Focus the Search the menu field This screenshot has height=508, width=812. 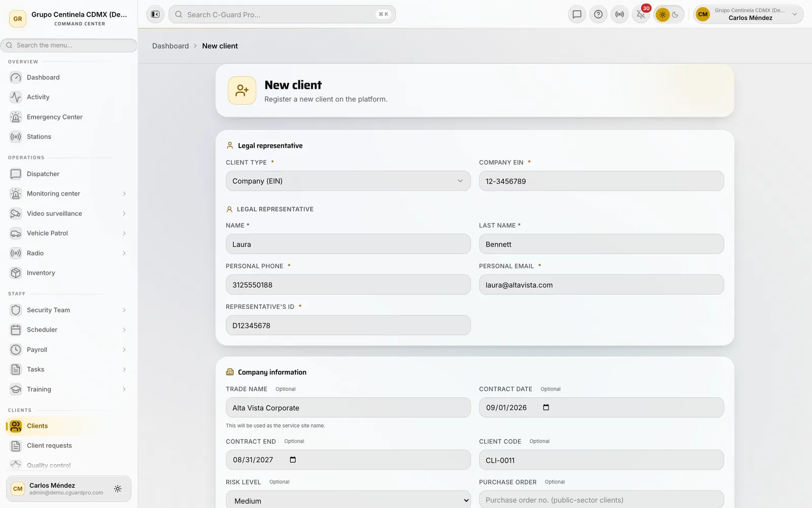point(69,45)
